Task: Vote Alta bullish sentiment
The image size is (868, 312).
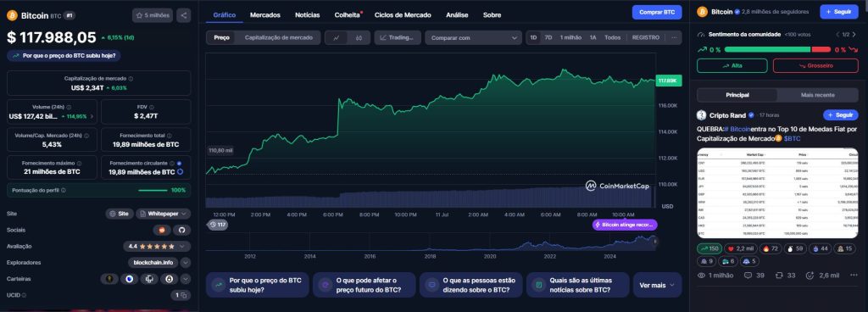Action: coord(732,65)
